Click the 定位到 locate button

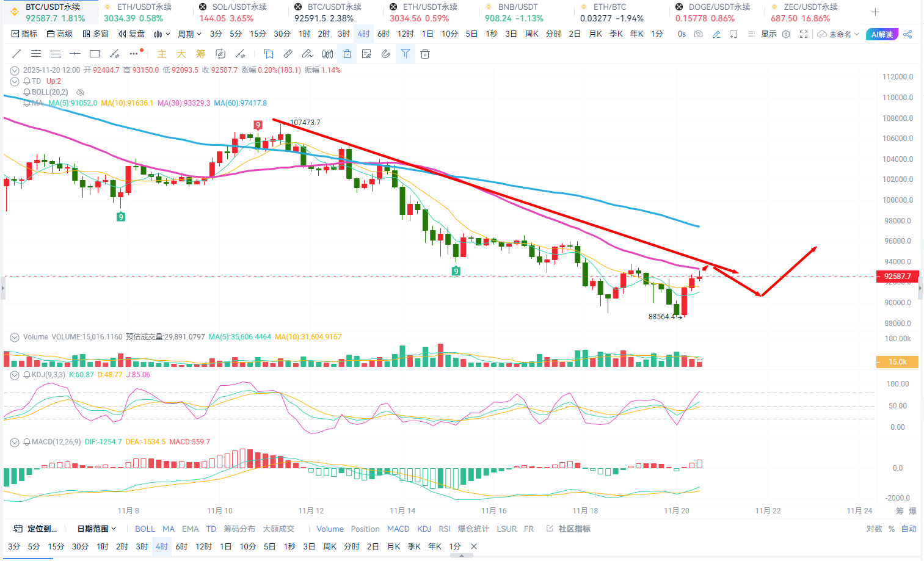tap(35, 529)
